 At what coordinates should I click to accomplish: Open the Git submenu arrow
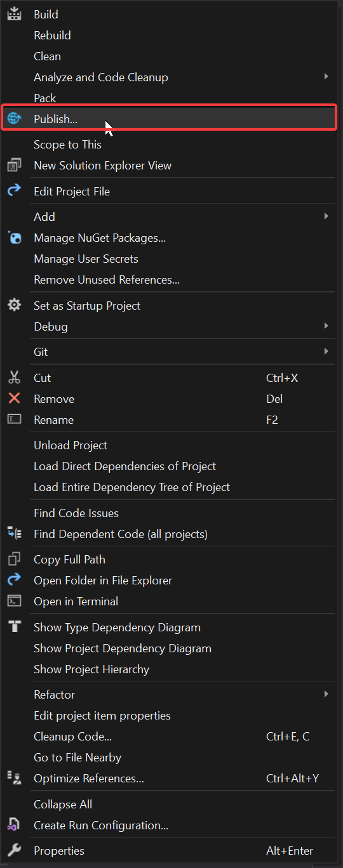[x=326, y=352]
